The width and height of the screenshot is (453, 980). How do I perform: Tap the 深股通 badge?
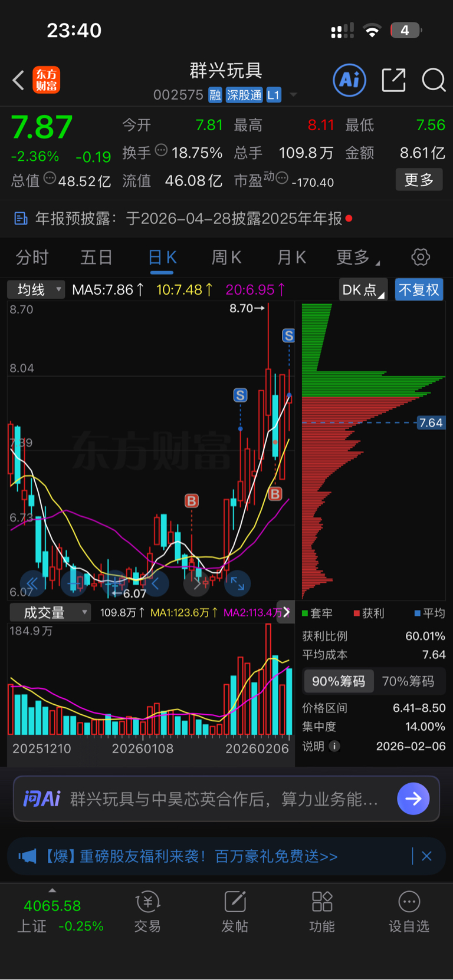[x=244, y=95]
